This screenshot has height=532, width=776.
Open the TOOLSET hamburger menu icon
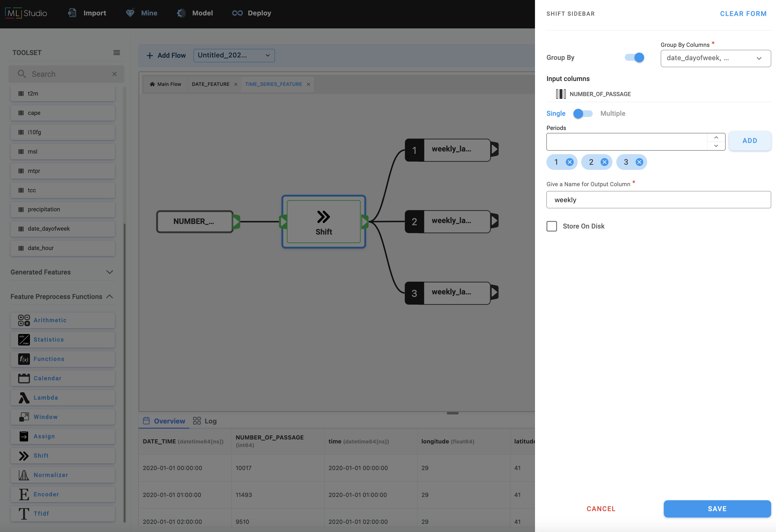click(x=116, y=53)
